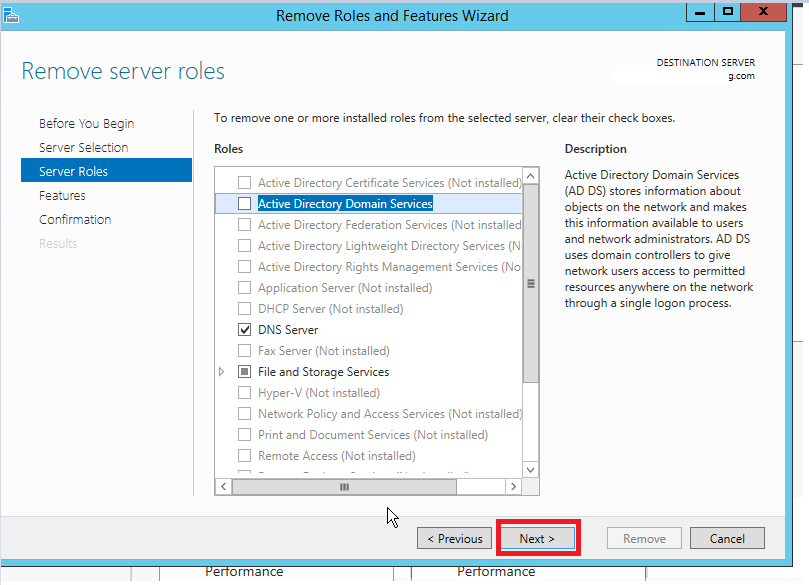The width and height of the screenshot is (809, 585).
Task: Select the Confirmation step in the sidebar
Action: (x=75, y=219)
